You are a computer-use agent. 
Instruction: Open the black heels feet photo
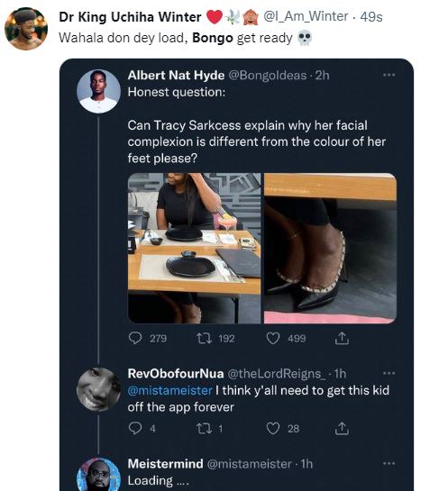(x=330, y=249)
